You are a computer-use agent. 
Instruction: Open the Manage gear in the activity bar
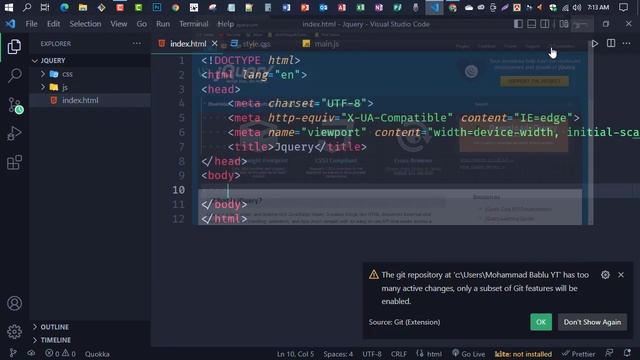click(14, 331)
